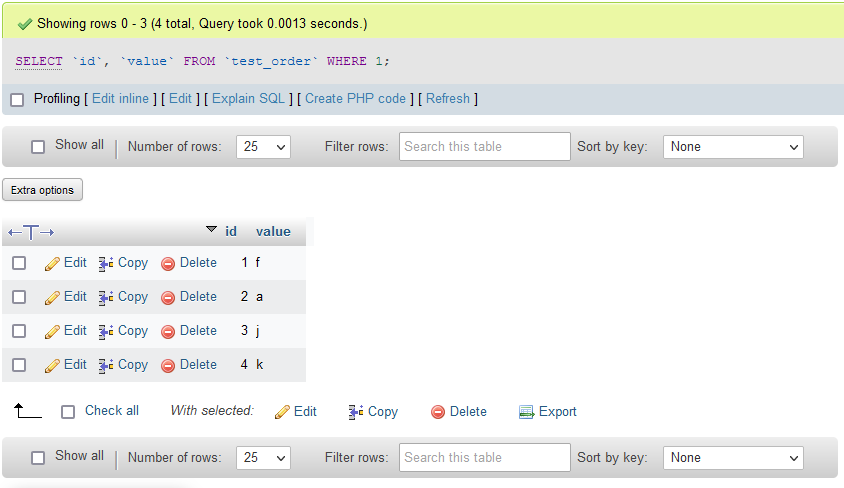Click the triangle sort icon beside id
Image resolution: width=844 pixels, height=488 pixels.
click(212, 229)
